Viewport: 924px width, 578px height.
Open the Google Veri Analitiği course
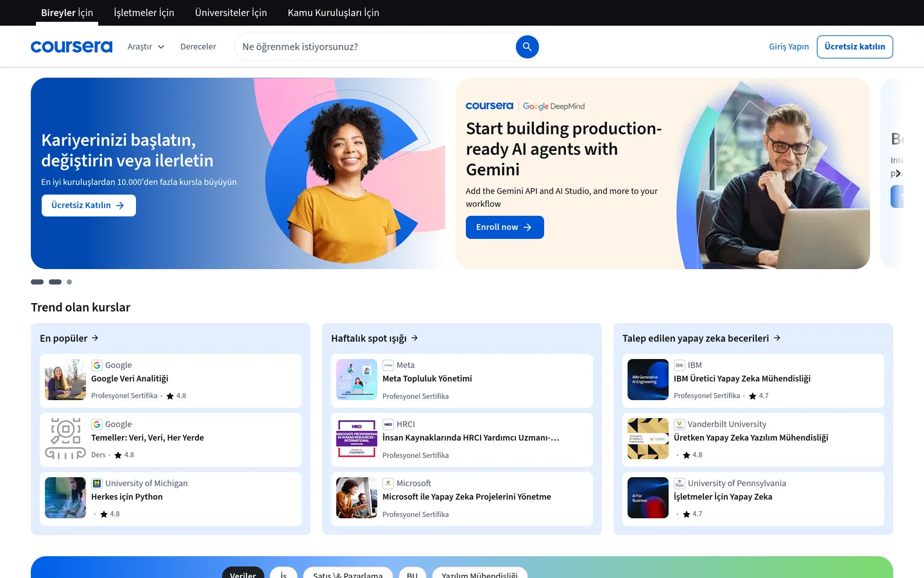[x=130, y=379]
